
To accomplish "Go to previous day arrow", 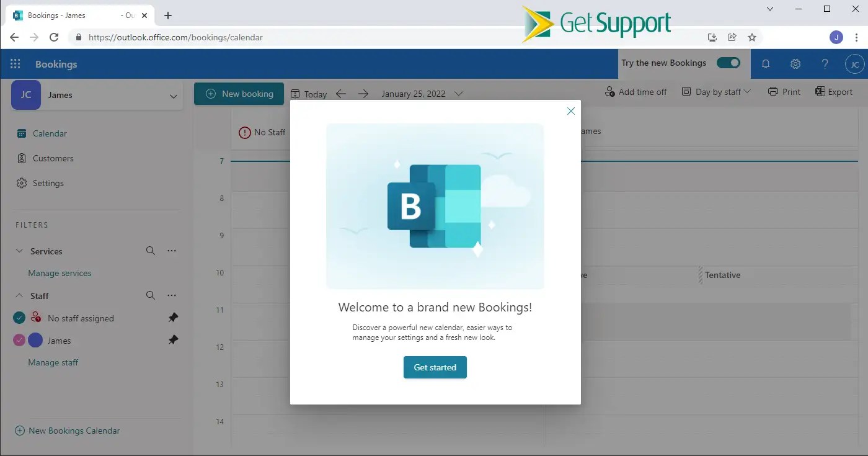I will (341, 94).
